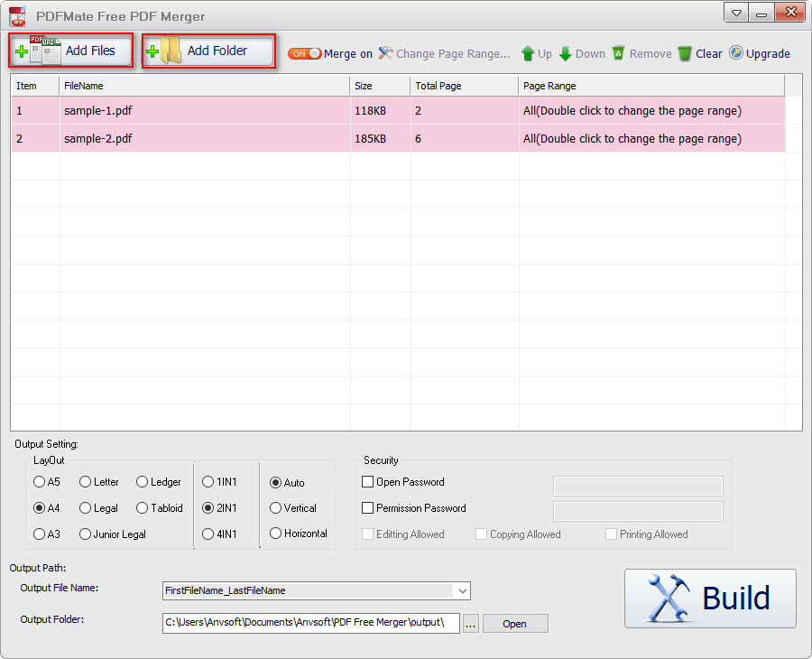Select Auto orientation
Screen dimensions: 812x659
pos(275,482)
